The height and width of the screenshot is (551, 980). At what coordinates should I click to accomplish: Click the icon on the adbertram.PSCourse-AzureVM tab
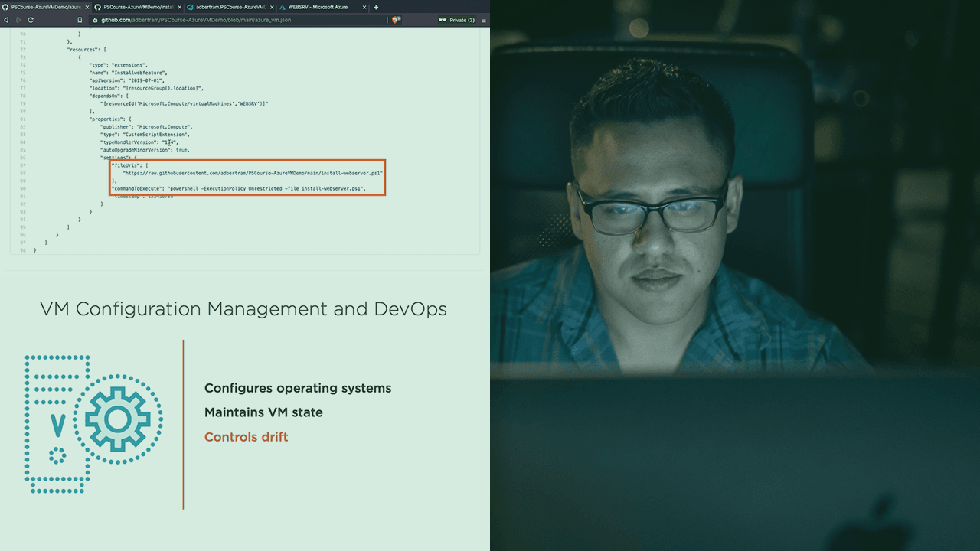190,8
